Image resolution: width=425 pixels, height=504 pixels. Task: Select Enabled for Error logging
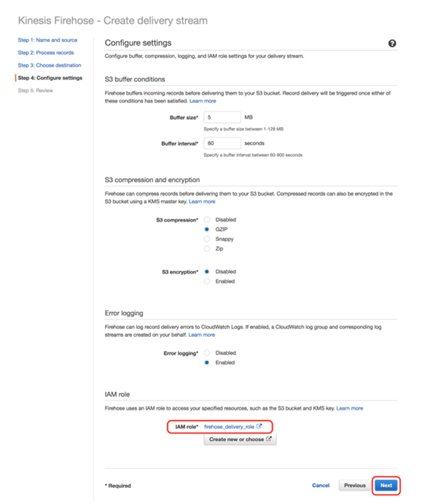point(207,362)
